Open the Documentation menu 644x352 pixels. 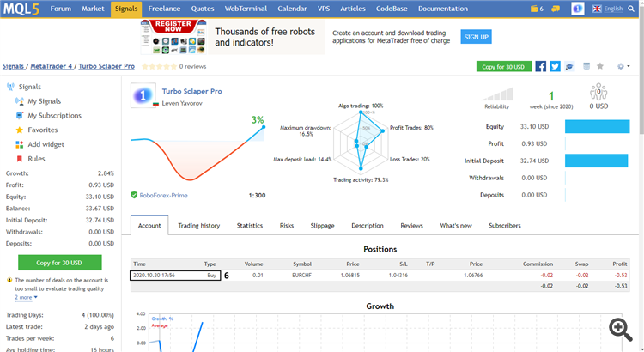[x=443, y=9]
